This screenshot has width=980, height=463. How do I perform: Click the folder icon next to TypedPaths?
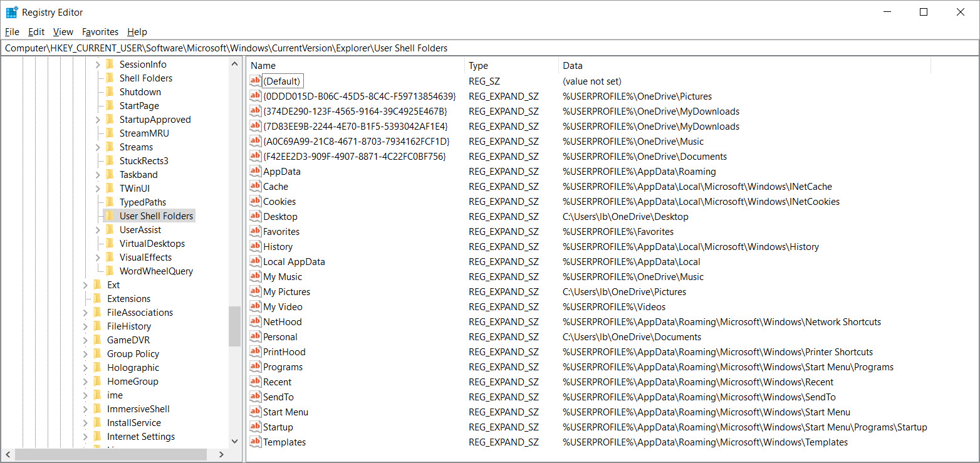pyautogui.click(x=110, y=202)
